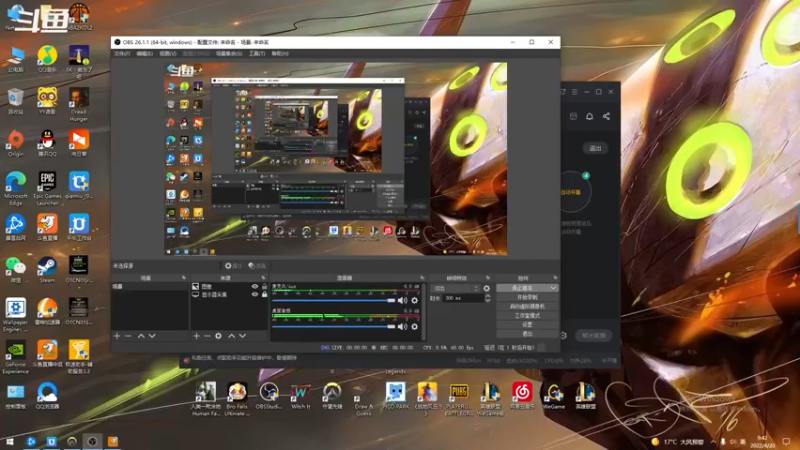Click the bell notification icon in background window
The width and height of the screenshot is (800, 450).
(589, 116)
